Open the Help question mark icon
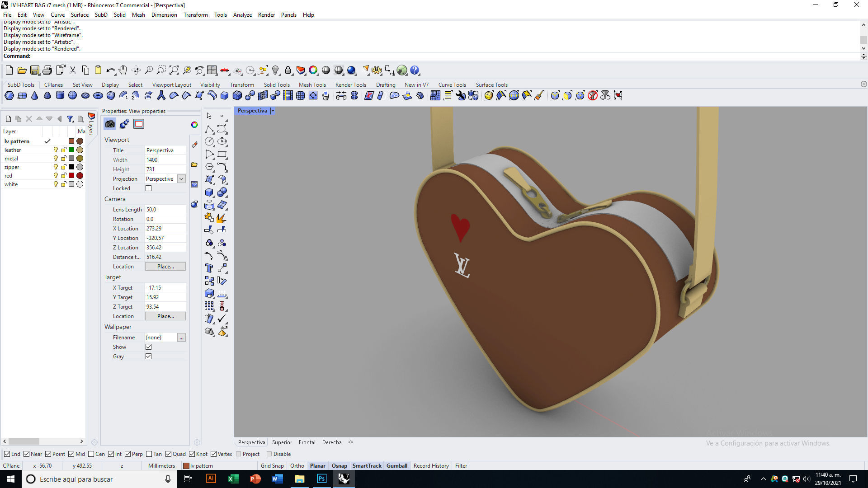Viewport: 868px width, 488px height. (415, 70)
